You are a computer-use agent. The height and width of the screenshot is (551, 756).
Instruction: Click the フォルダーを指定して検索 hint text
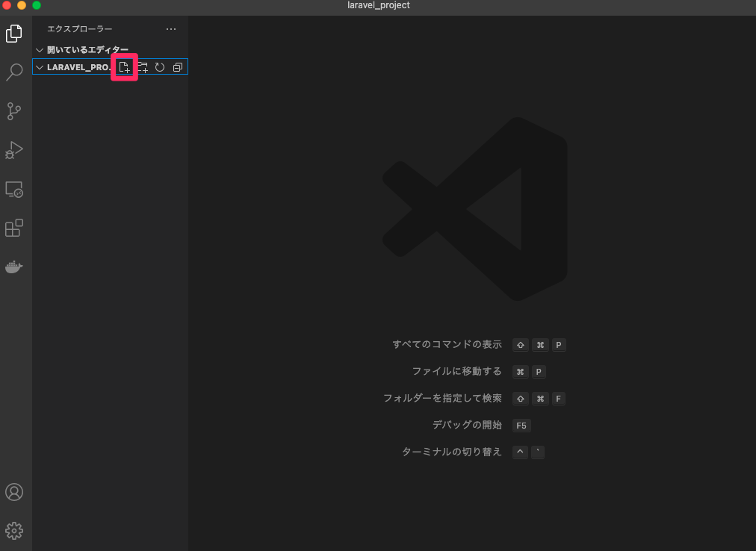[x=442, y=398]
